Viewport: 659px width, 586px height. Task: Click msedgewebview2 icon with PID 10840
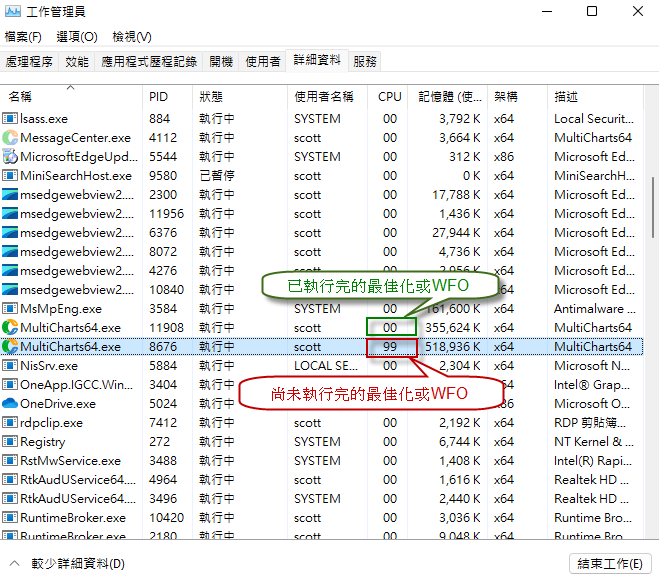click(10, 289)
